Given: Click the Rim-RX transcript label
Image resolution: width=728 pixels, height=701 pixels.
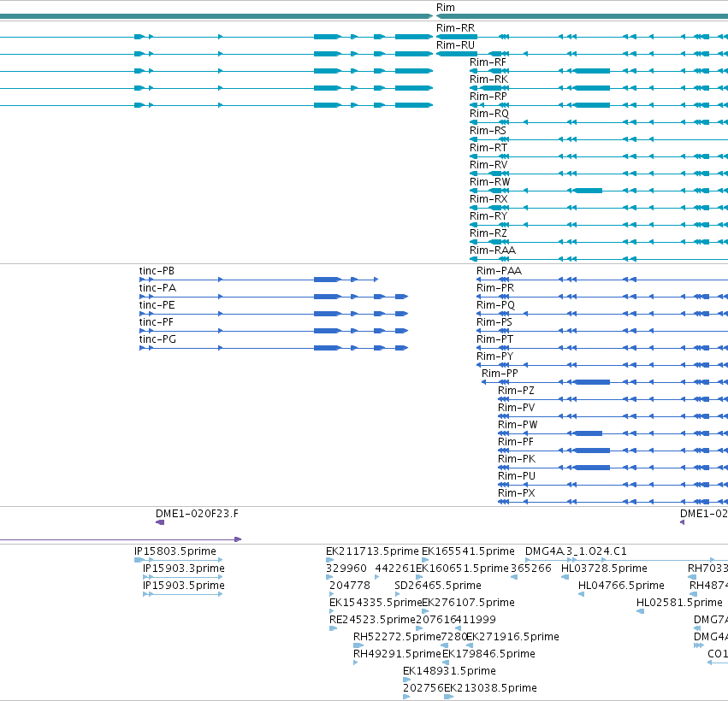Looking at the screenshot, I should (x=488, y=199).
